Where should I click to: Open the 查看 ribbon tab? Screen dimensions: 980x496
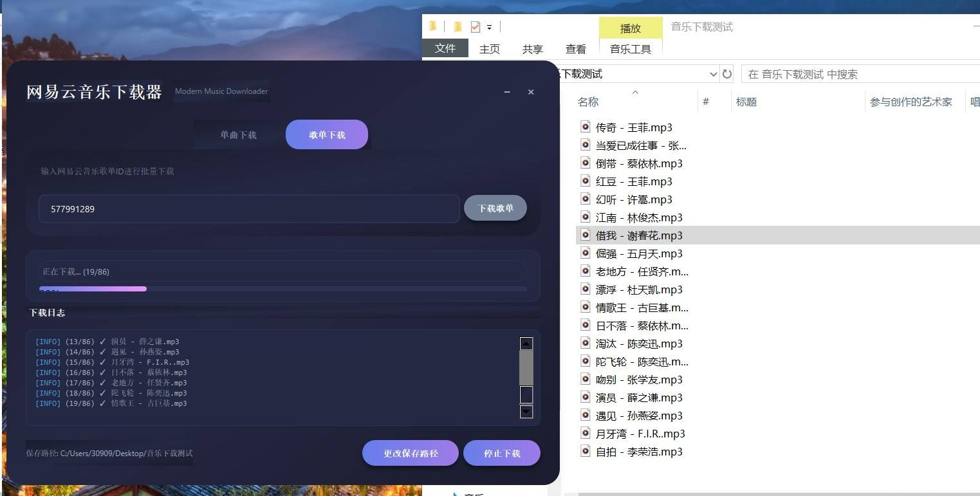pos(575,49)
